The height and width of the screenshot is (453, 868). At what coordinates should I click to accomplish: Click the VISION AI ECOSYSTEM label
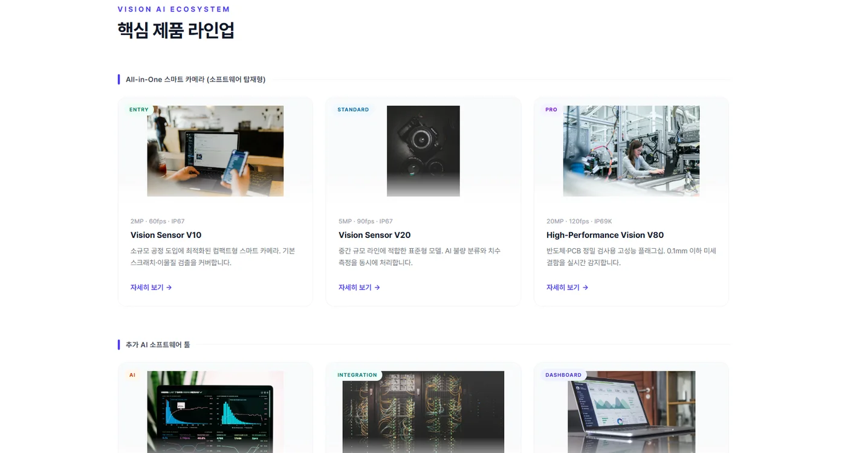tap(174, 9)
